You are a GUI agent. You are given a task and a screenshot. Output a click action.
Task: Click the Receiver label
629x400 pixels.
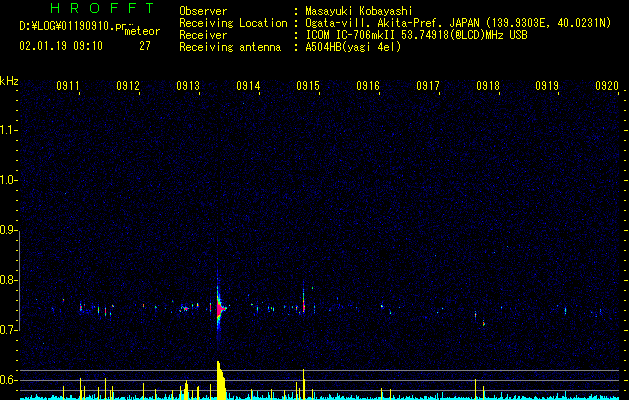point(203,35)
